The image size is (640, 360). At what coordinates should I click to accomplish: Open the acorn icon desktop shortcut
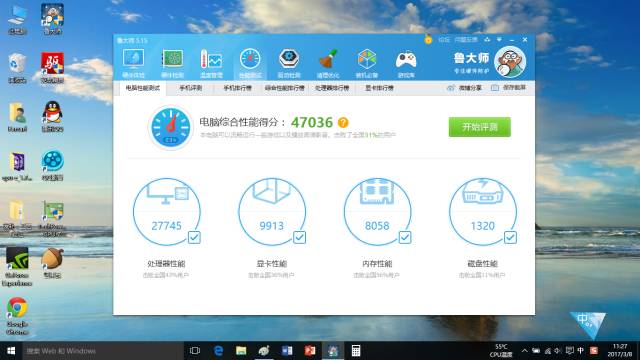[x=52, y=262]
